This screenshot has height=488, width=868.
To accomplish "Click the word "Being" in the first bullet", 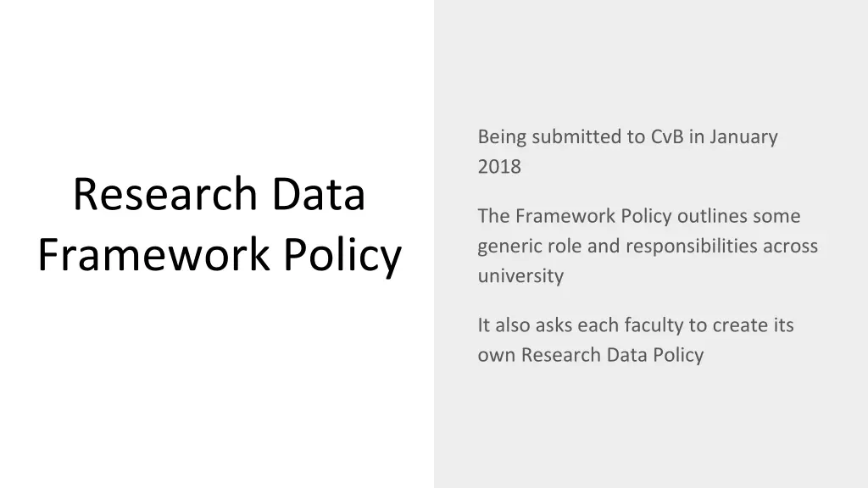I will click(502, 137).
